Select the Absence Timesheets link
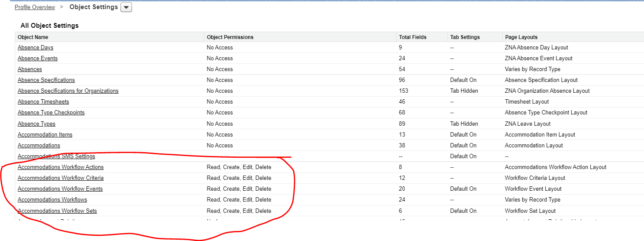This screenshot has width=644, height=241. pyautogui.click(x=43, y=102)
